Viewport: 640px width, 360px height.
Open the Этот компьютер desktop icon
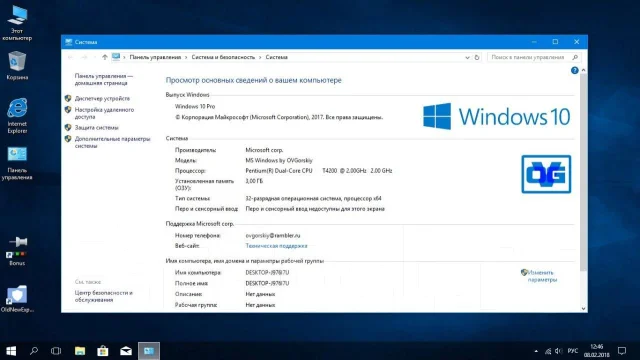click(17, 23)
